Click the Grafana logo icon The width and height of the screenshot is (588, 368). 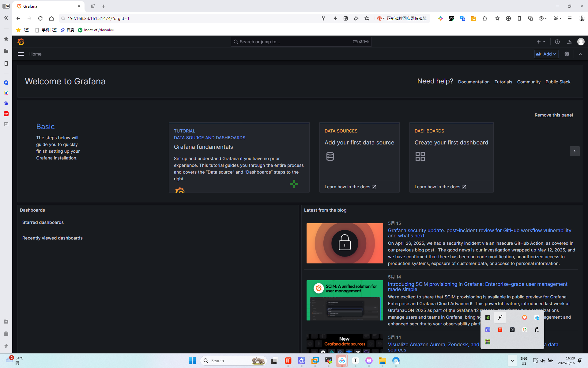point(21,42)
